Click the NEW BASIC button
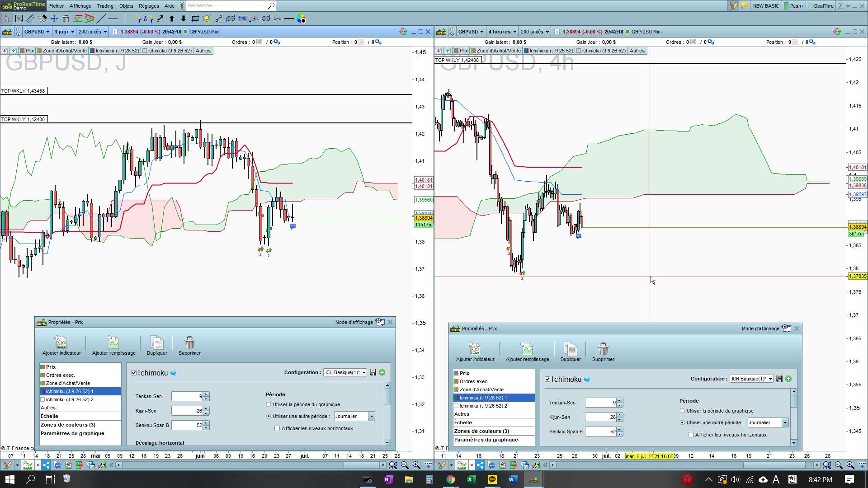The width and height of the screenshot is (868, 488). [766, 6]
